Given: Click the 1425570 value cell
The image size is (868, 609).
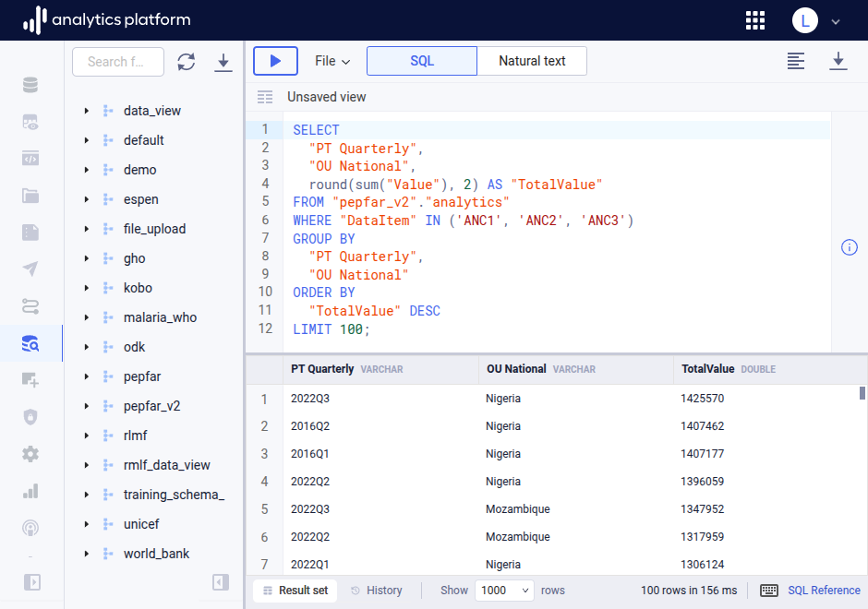Looking at the screenshot, I should tap(702, 399).
